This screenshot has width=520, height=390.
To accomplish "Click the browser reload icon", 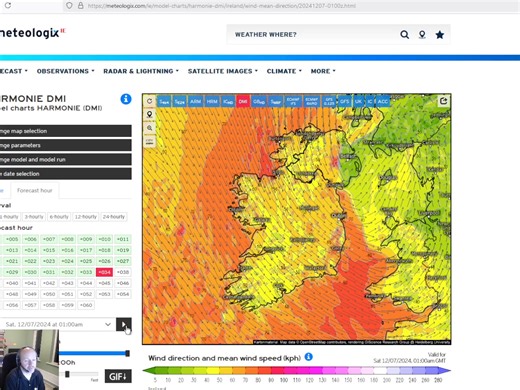I will click(x=8, y=5).
